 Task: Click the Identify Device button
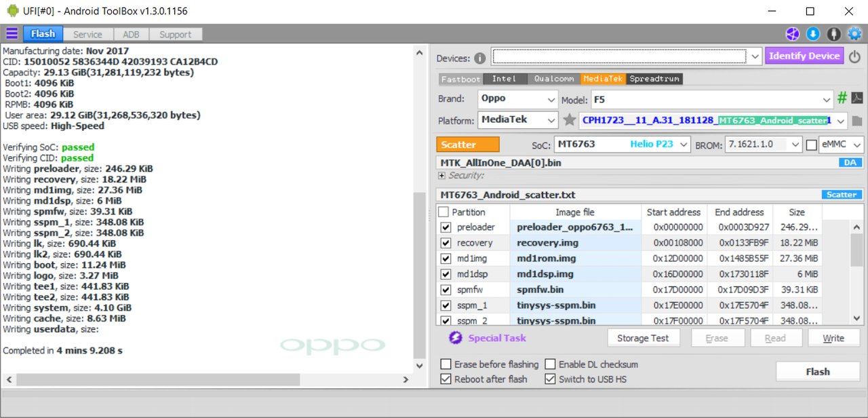click(x=804, y=56)
